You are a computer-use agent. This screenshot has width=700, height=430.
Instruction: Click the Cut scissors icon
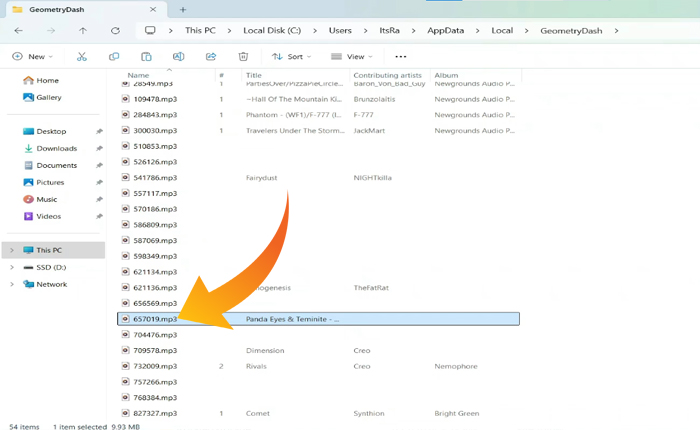[82, 57]
